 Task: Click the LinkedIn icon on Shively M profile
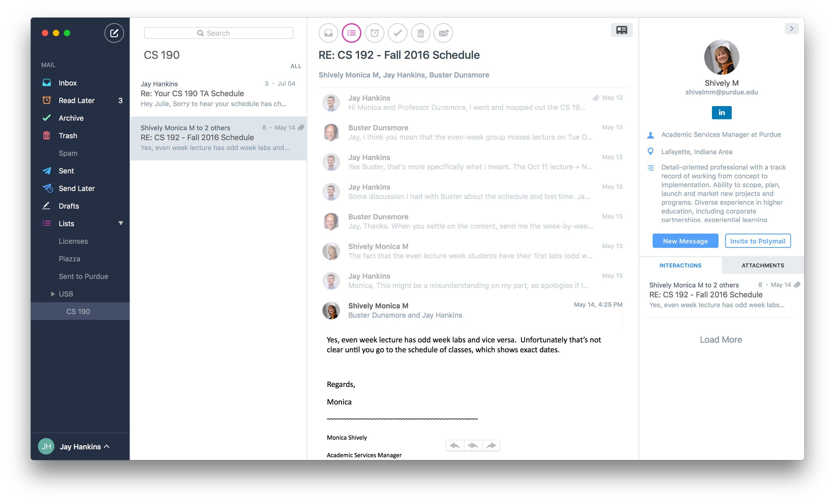720,112
